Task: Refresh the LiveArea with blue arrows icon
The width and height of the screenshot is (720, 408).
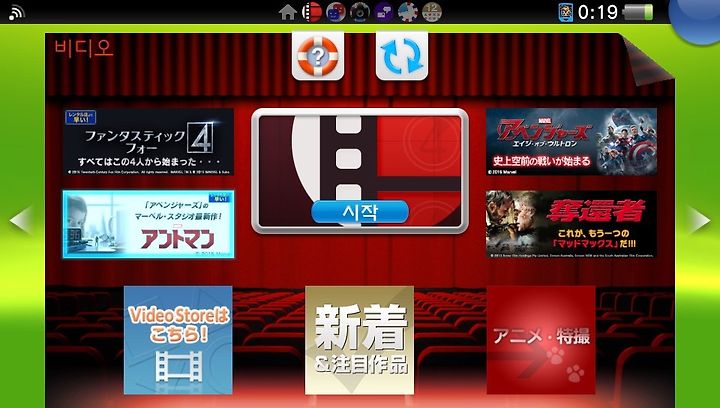Action: click(x=402, y=56)
